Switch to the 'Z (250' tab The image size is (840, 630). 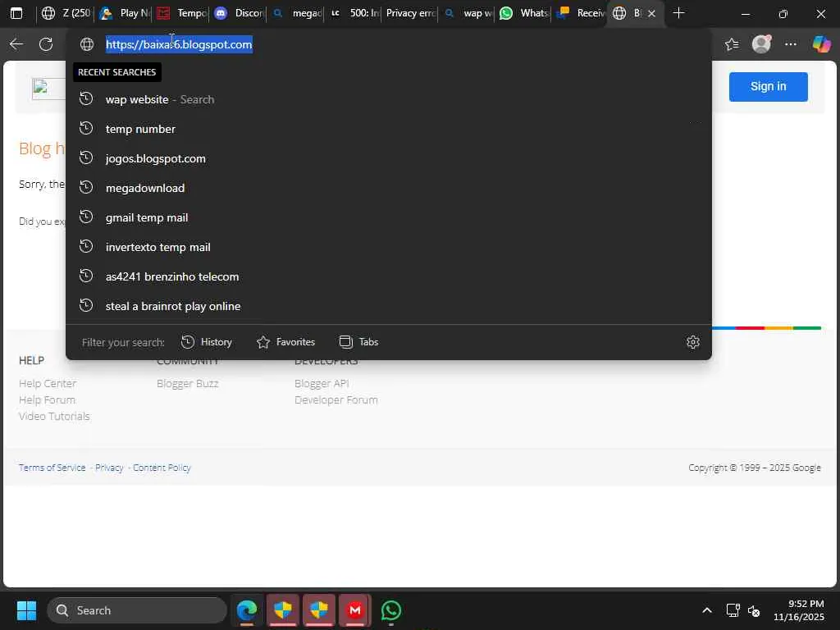click(x=66, y=13)
